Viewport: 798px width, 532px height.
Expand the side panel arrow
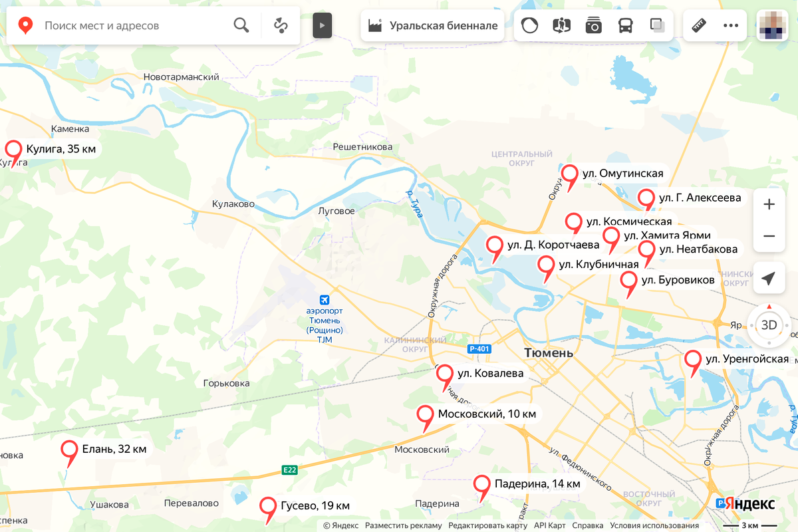(x=322, y=26)
